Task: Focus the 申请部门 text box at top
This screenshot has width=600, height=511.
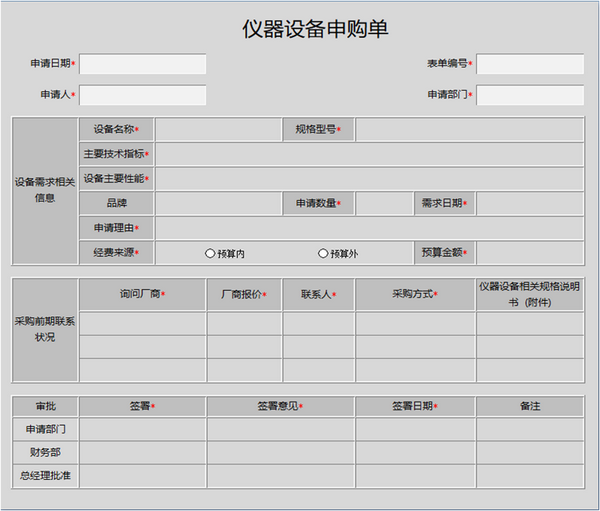Action: 530,95
